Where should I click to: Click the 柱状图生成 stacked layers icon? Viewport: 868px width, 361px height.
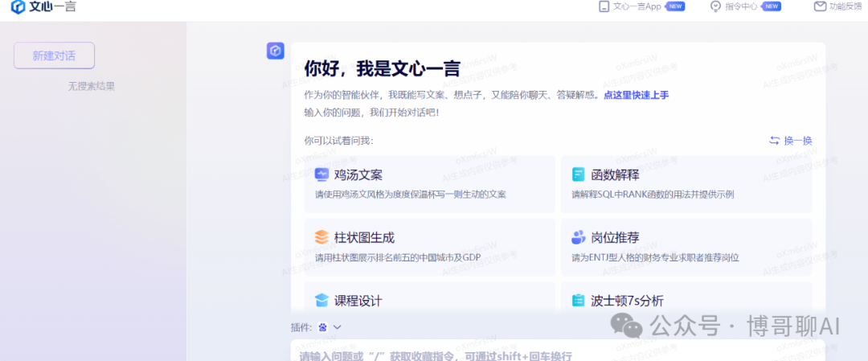pos(321,238)
